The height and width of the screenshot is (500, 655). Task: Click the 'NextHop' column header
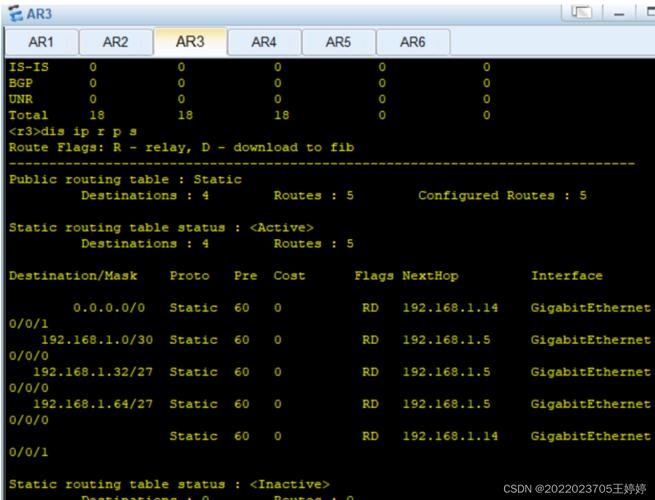point(430,276)
